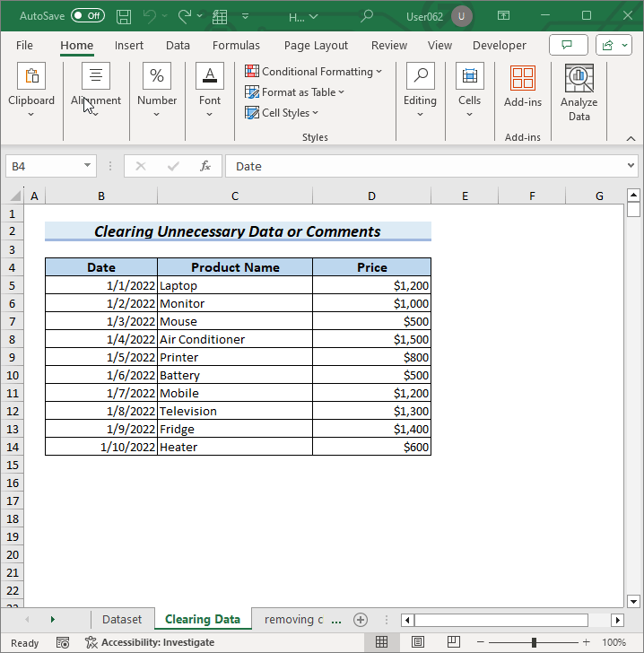Open the Name Box dropdown arrow
644x653 pixels.
tap(88, 166)
